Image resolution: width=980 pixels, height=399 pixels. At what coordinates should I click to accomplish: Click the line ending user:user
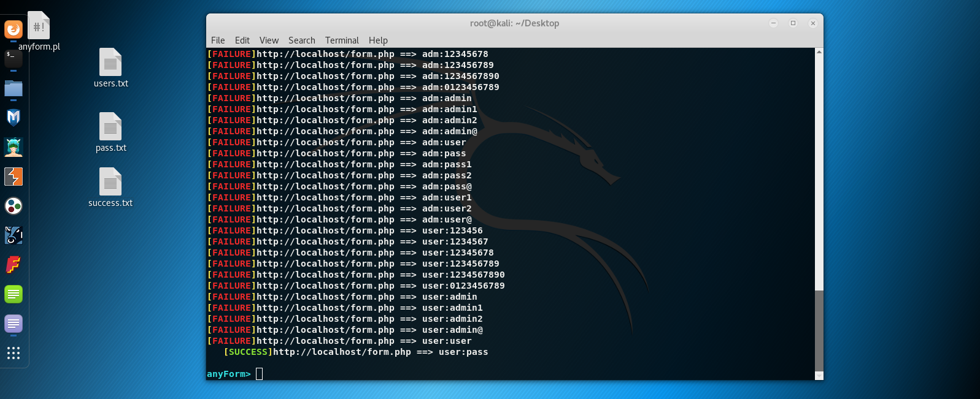click(339, 341)
